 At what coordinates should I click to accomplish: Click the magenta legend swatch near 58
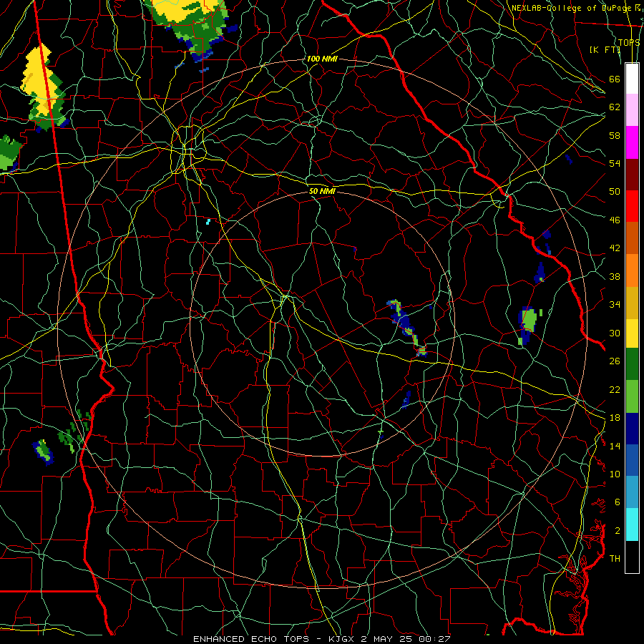(x=632, y=142)
